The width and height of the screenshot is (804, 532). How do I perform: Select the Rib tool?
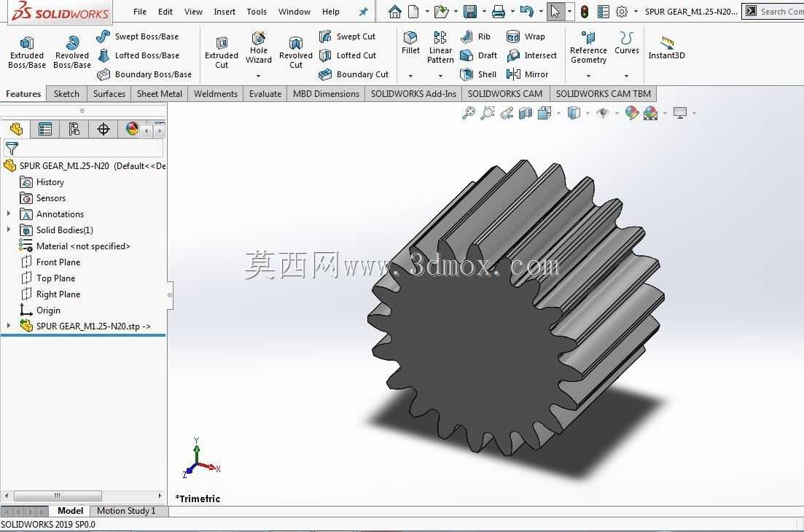tap(475, 36)
